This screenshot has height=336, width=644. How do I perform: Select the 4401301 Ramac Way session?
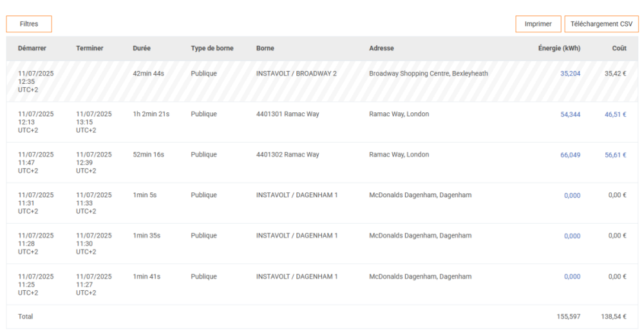(x=322, y=122)
